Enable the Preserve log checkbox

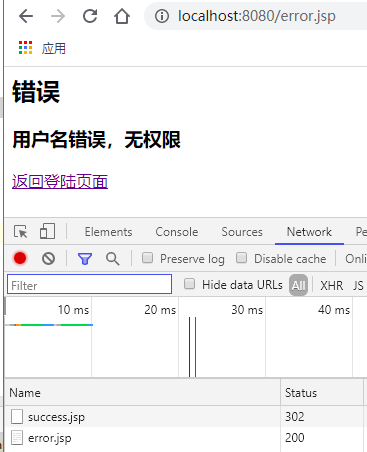[147, 258]
